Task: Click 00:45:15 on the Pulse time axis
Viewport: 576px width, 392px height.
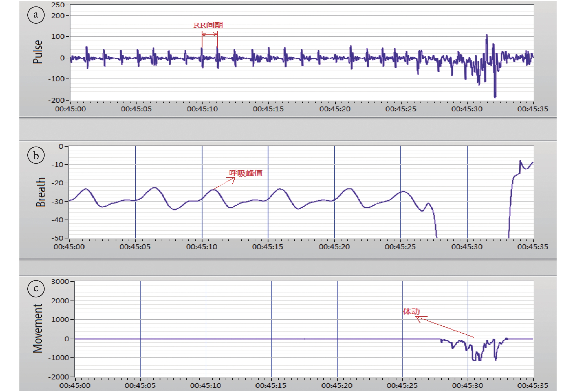Action: tap(268, 109)
